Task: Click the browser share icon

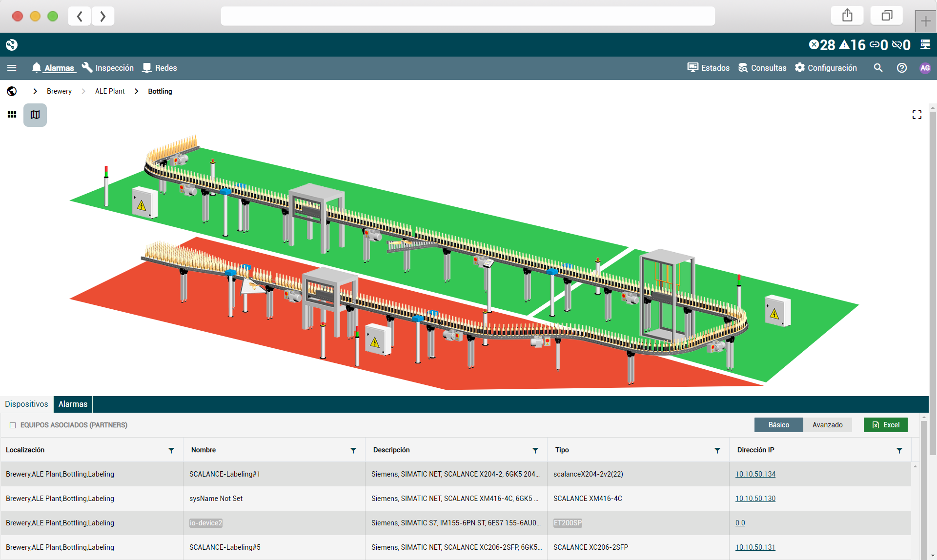Action: tap(847, 16)
